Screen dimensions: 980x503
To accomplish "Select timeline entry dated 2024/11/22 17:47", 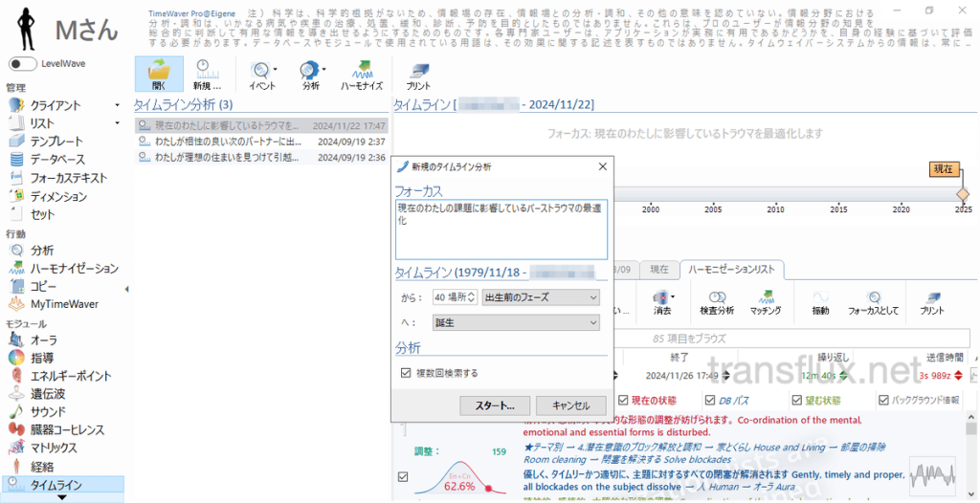I will tap(261, 125).
